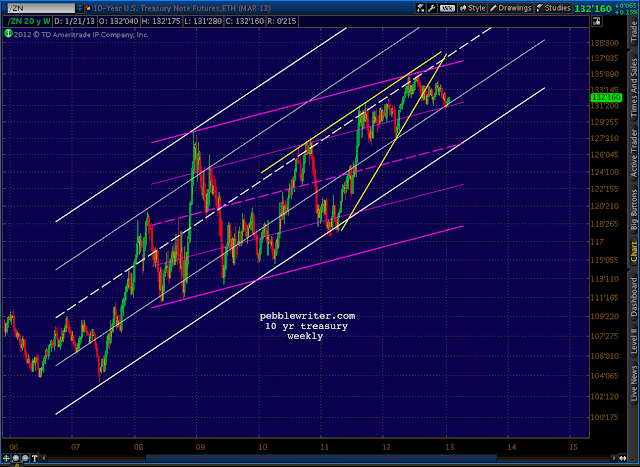This screenshot has height=467, width=640.
Task: Click the crosshair pan icon at bottom left
Action: [x=7, y=458]
